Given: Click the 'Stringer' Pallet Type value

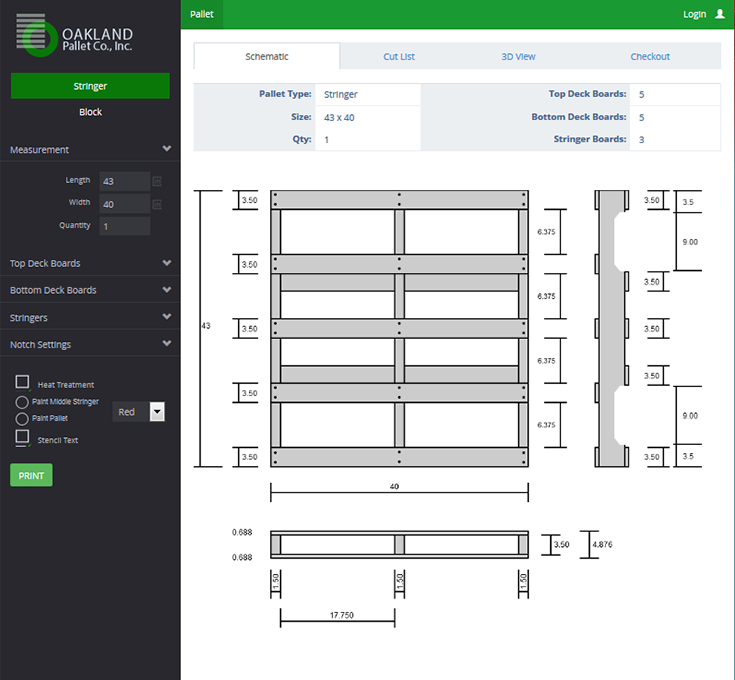Looking at the screenshot, I should click(x=341, y=94).
